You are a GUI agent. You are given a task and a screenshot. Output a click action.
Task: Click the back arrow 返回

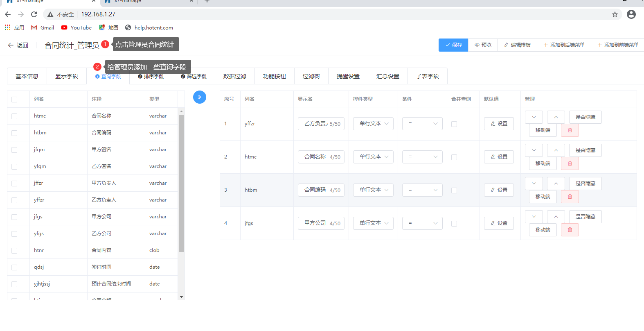pos(18,45)
